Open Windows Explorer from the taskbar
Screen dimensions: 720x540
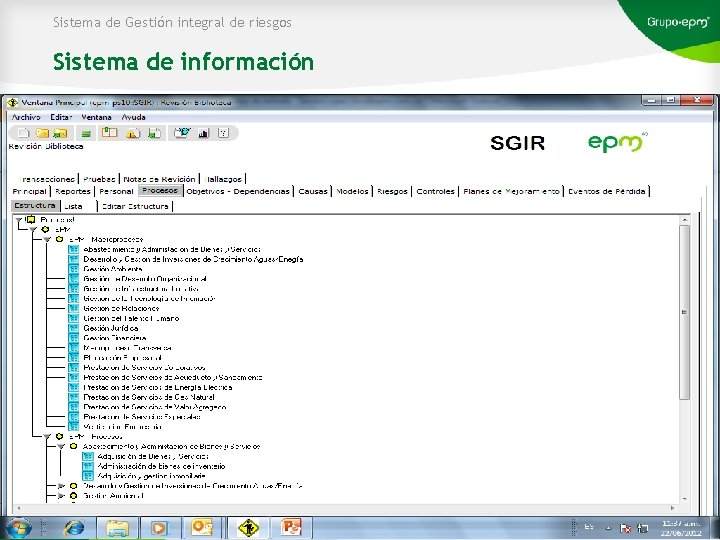coord(117,527)
